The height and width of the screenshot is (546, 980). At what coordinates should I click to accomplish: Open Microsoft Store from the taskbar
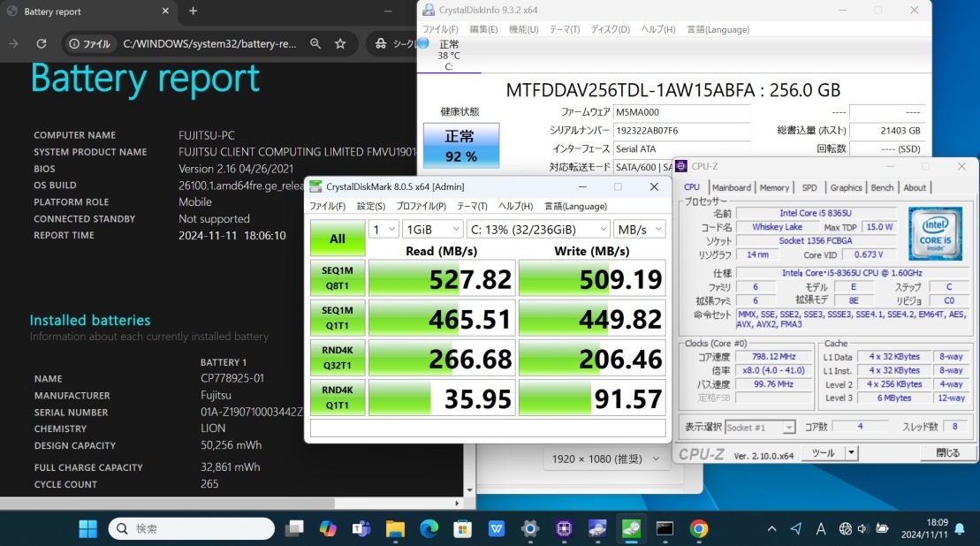[x=462, y=528]
